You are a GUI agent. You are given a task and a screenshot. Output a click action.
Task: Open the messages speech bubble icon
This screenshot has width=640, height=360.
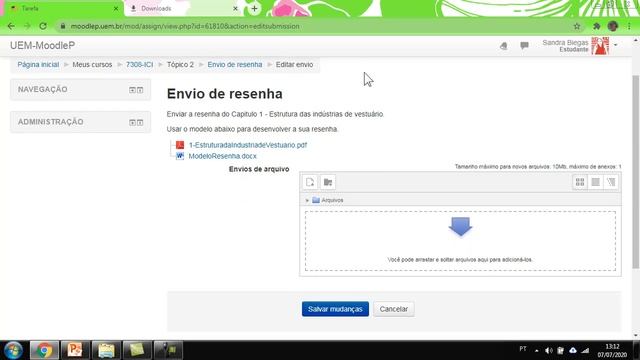pyautogui.click(x=524, y=45)
